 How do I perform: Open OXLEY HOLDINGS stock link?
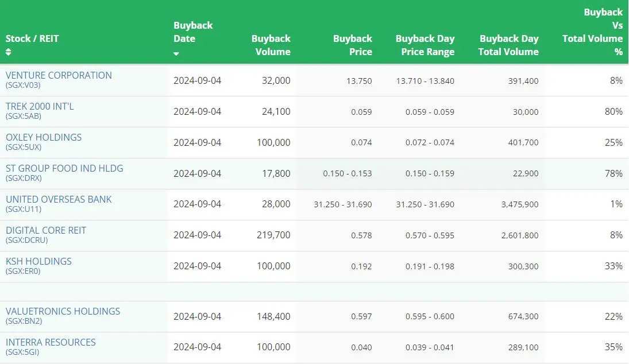coord(44,137)
